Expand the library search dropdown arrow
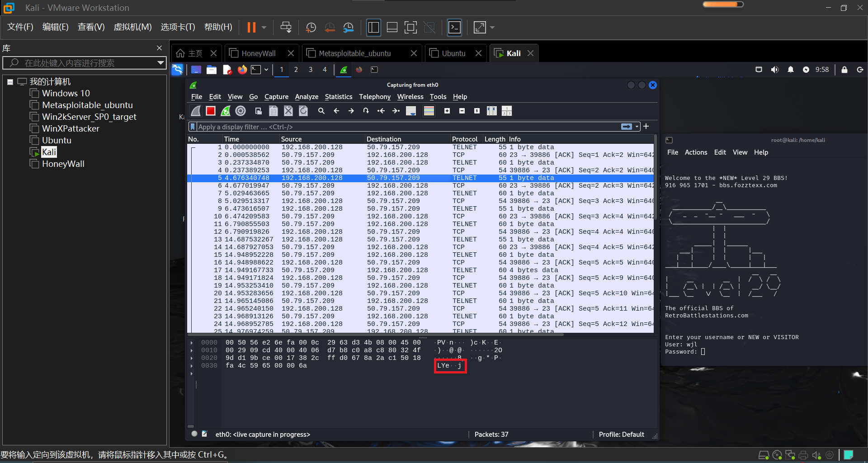868x463 pixels. tap(160, 63)
